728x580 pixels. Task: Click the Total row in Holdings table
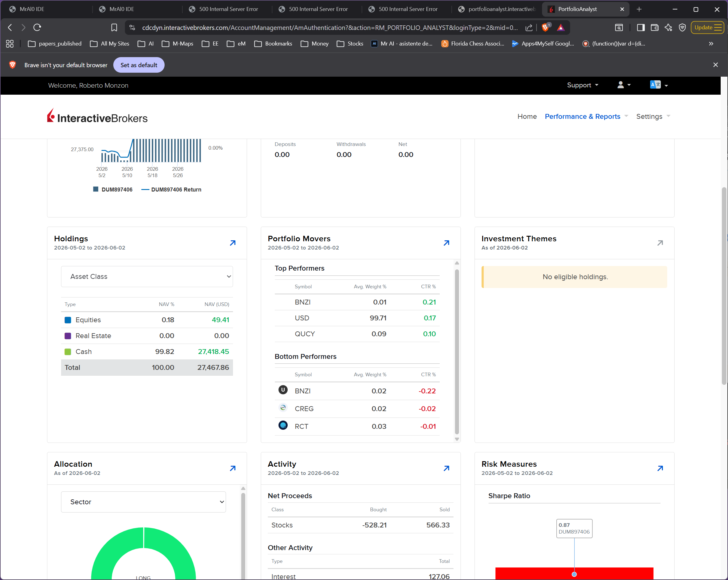(x=147, y=367)
